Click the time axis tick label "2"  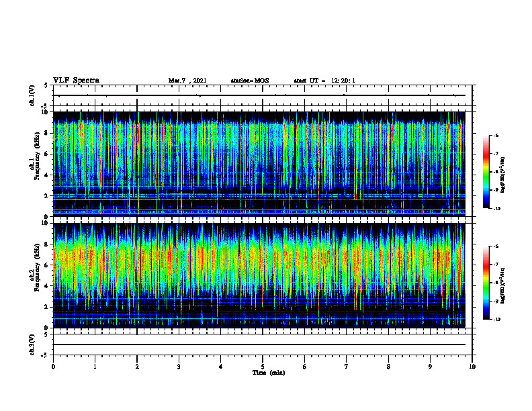click(x=137, y=367)
